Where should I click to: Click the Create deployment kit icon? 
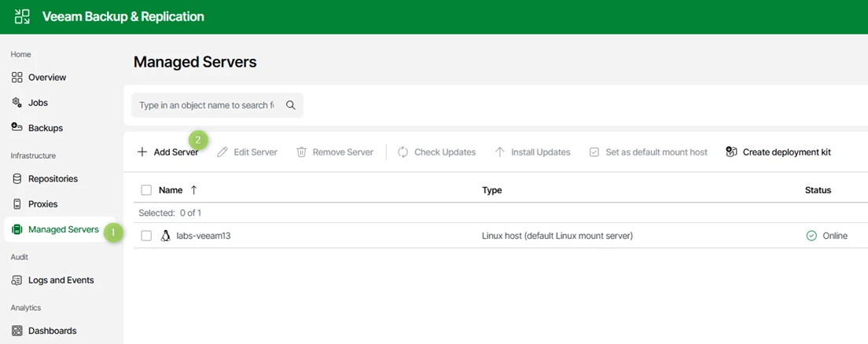tap(731, 152)
